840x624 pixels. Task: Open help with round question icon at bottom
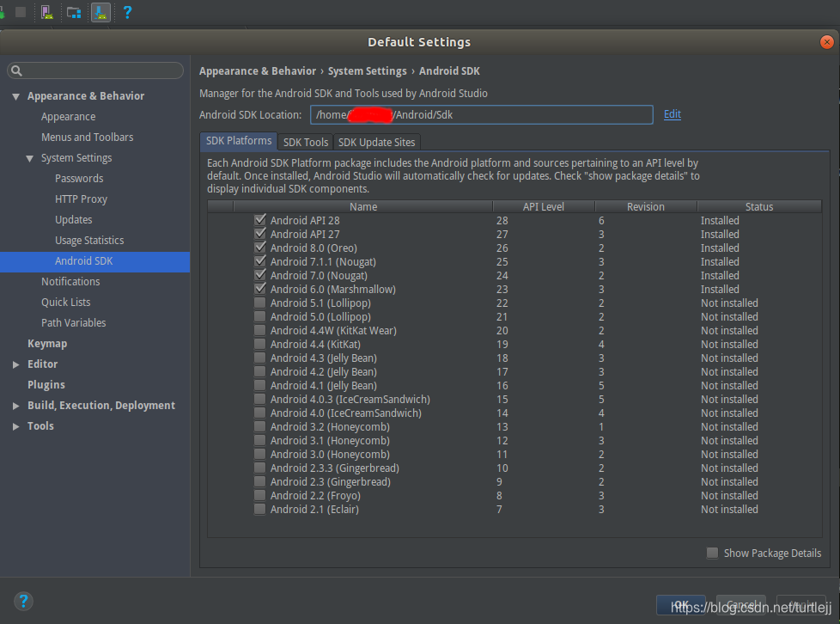click(x=23, y=601)
